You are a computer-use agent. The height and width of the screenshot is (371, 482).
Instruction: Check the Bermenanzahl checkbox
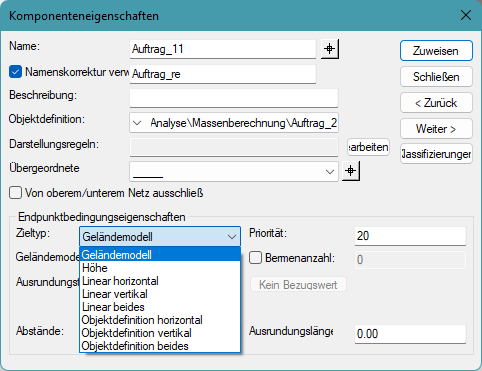coord(255,258)
